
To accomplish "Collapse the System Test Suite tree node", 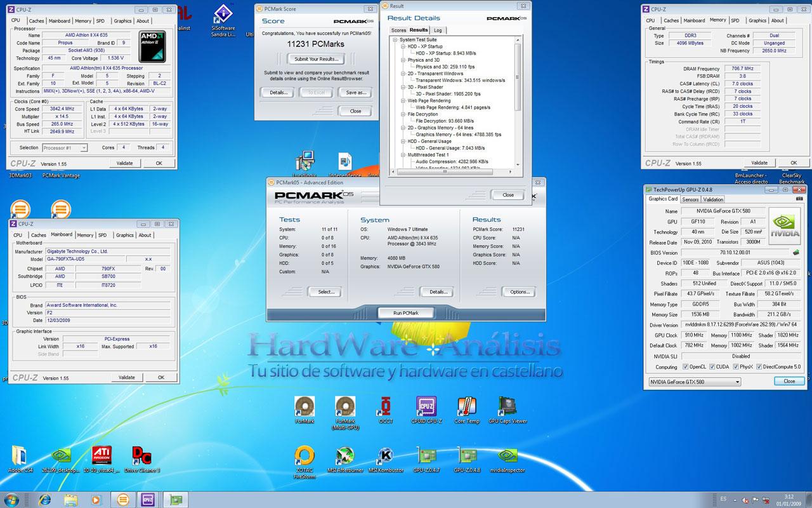I will click(395, 40).
